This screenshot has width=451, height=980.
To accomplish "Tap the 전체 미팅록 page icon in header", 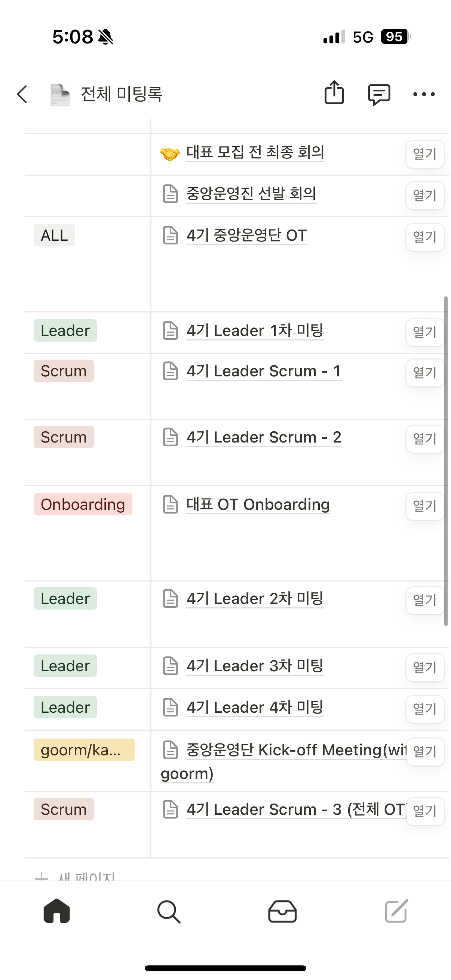I will pos(60,95).
